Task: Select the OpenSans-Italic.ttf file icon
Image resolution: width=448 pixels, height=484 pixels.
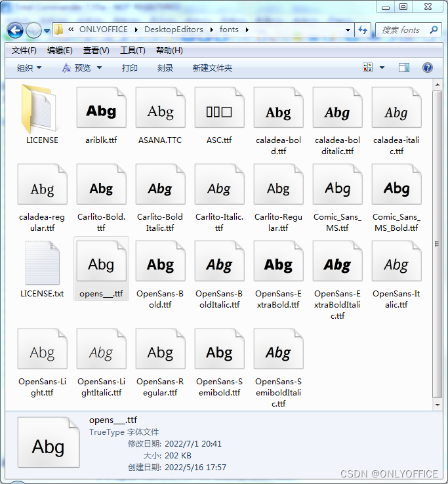Action: pyautogui.click(x=396, y=261)
